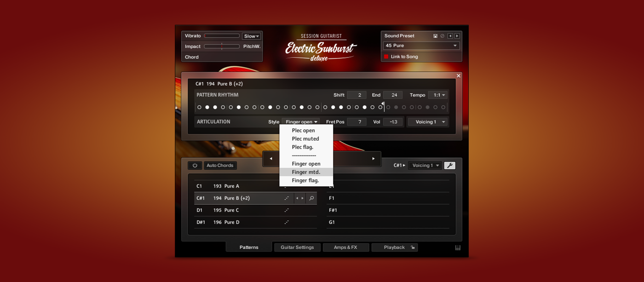The height and width of the screenshot is (282, 644).
Task: Toggle the pattern power button
Action: [195, 166]
